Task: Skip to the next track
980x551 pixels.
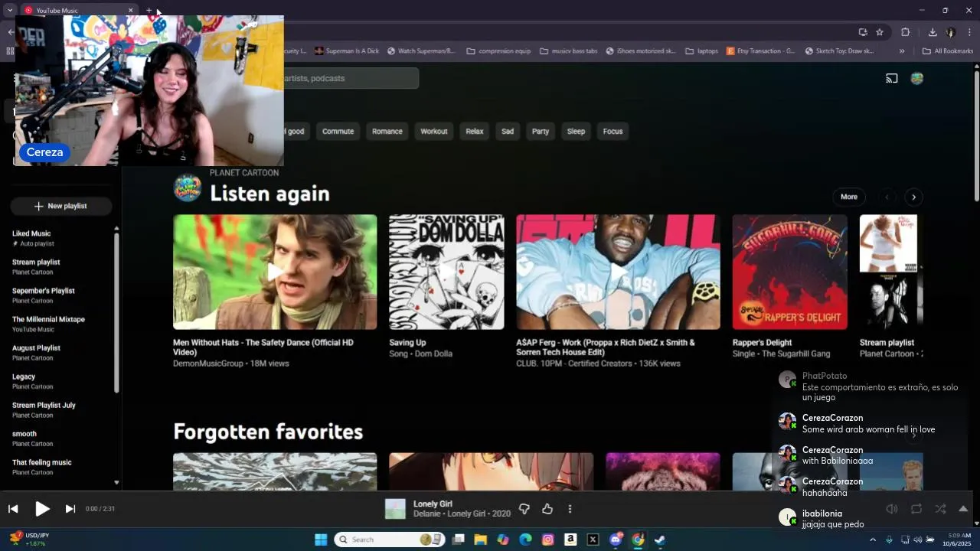Action: pyautogui.click(x=70, y=508)
